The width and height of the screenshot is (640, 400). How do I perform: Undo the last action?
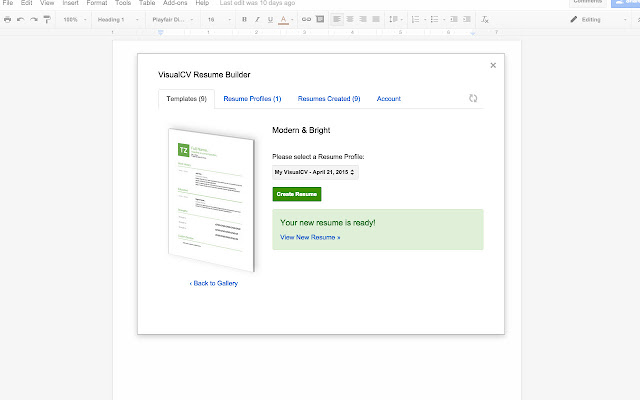click(x=20, y=19)
